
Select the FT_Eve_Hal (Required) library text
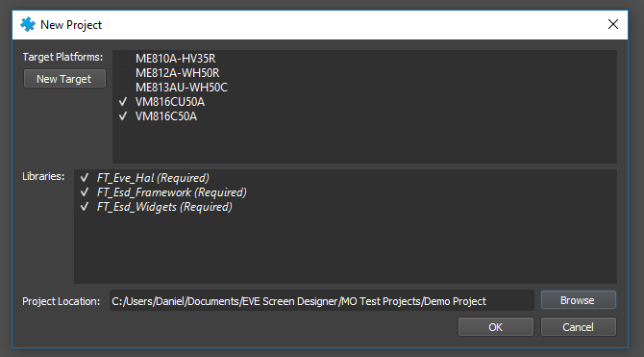[x=153, y=178]
